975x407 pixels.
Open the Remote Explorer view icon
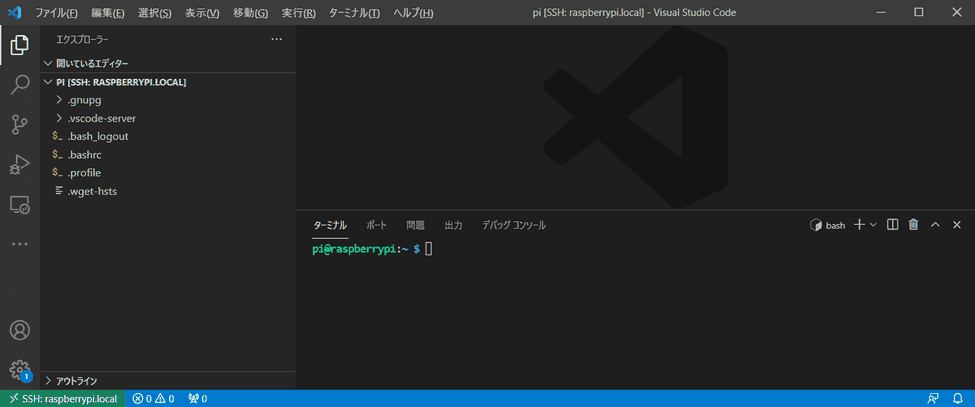[20, 204]
